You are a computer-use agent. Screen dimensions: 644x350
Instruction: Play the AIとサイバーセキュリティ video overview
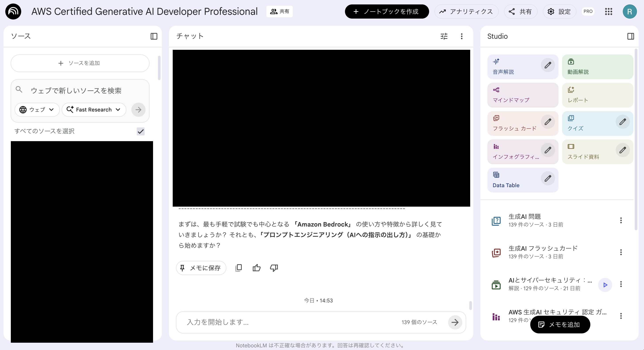605,285
